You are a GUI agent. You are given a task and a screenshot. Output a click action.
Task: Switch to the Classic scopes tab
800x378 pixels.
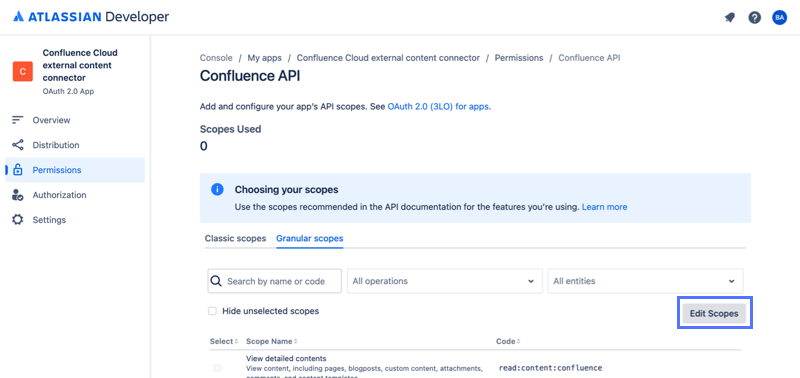tap(235, 238)
